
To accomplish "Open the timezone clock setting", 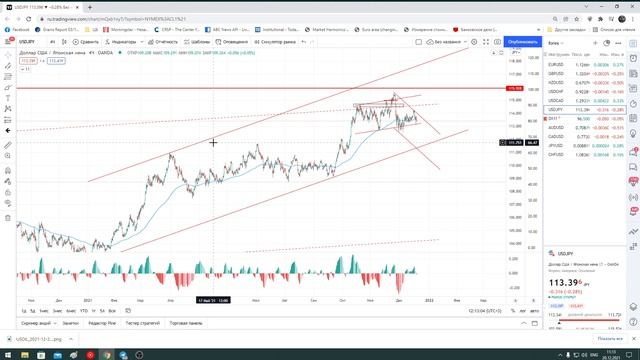I will (485, 311).
